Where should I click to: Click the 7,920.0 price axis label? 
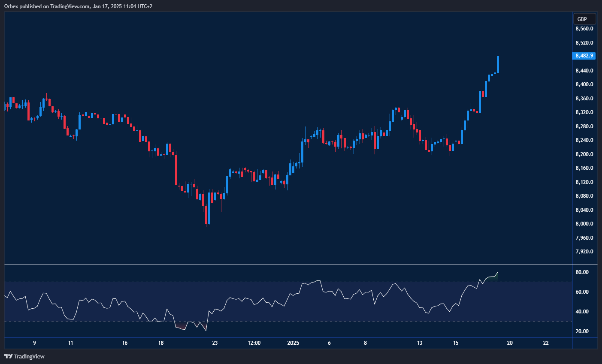(x=584, y=252)
